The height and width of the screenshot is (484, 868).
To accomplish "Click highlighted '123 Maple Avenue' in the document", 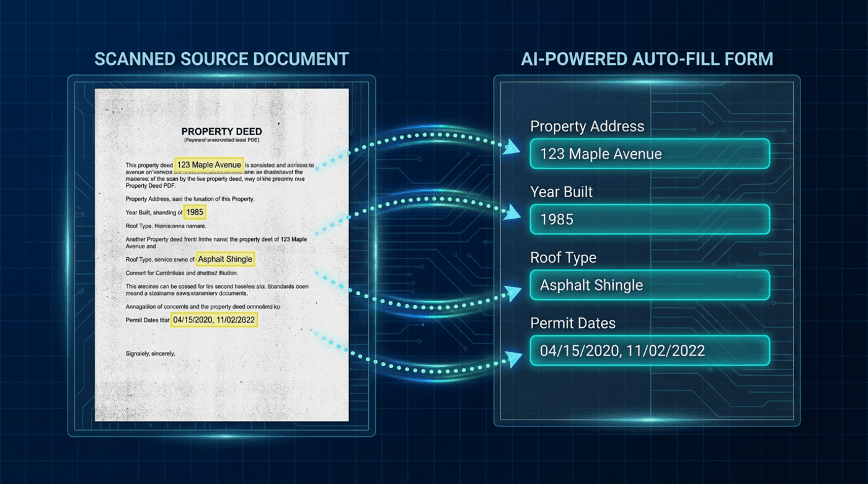I will pos(209,165).
